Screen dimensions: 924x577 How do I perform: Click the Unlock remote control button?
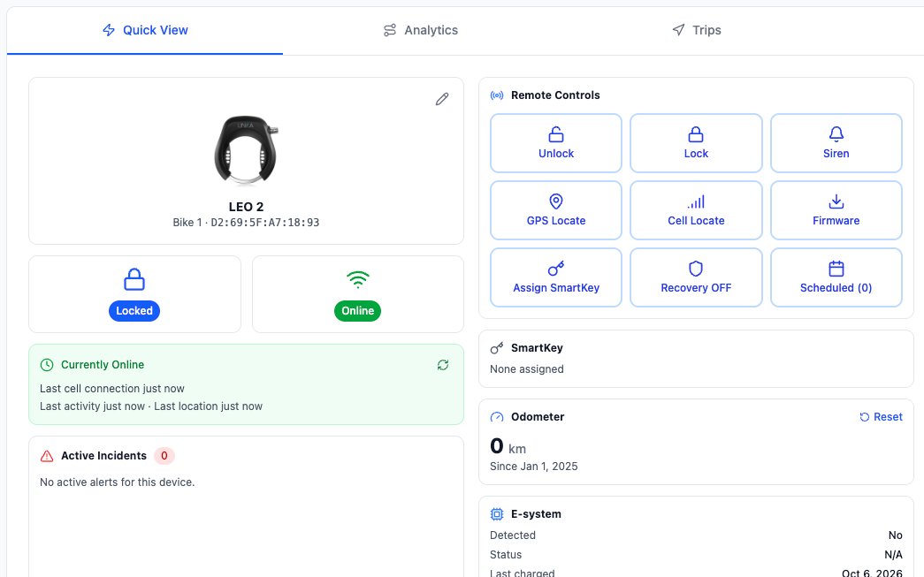coord(555,143)
